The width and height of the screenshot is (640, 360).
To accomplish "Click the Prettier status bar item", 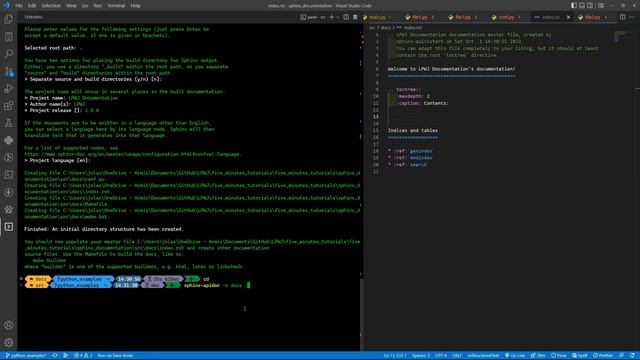I will pos(603,356).
